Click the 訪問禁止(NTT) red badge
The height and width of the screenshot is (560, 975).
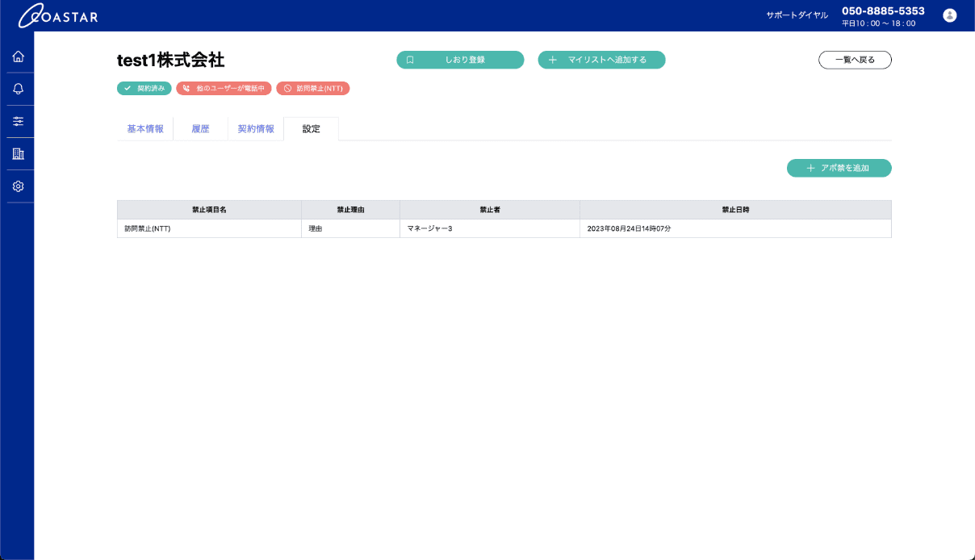click(312, 88)
